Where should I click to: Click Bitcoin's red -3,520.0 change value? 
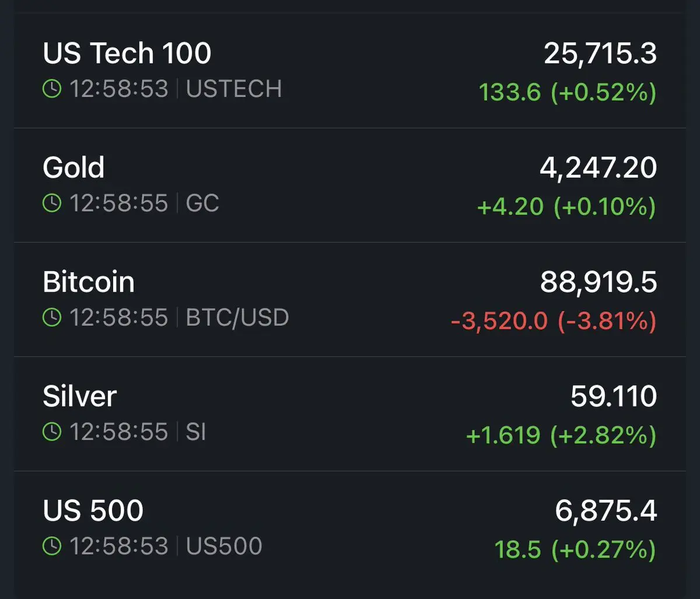click(499, 321)
